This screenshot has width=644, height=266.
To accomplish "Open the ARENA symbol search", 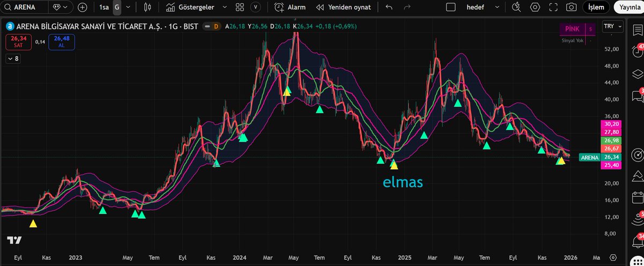I will (24, 7).
